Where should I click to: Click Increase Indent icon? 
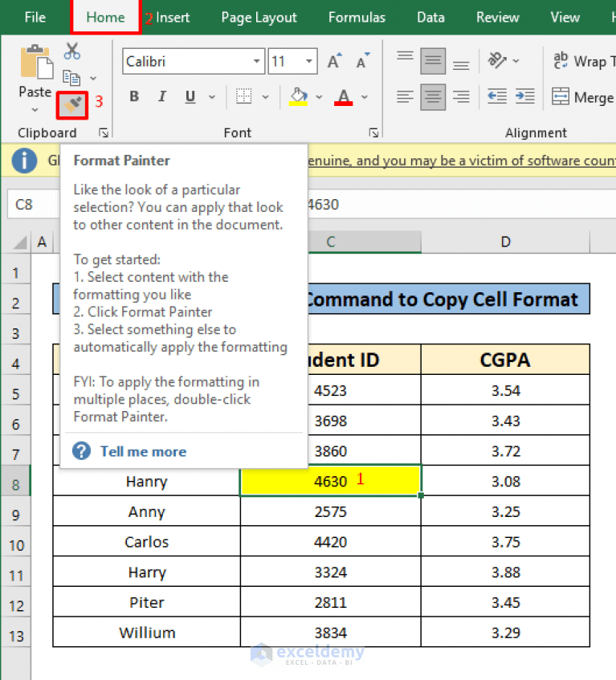pos(525,96)
